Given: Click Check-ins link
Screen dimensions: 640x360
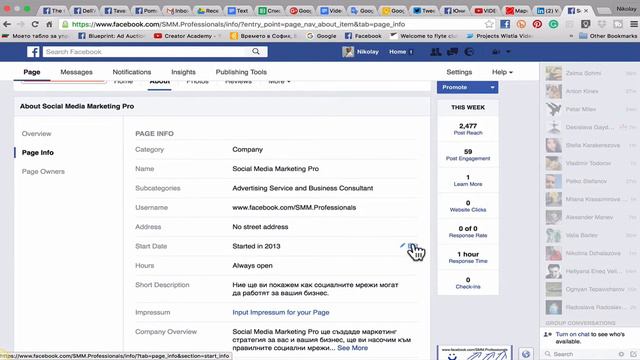Looking at the screenshot, I should point(468,287).
